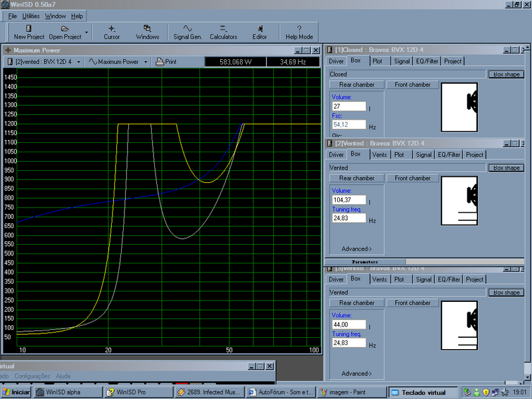Open Signal tab in third Vented project
The height and width of the screenshot is (399, 532).
tap(424, 279)
